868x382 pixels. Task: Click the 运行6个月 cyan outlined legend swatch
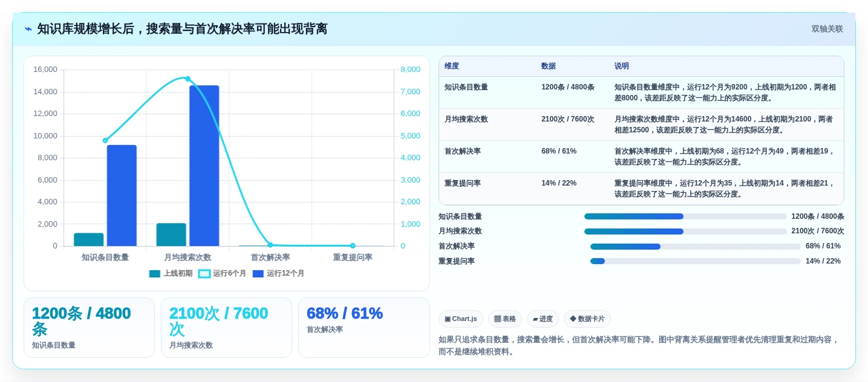click(x=204, y=274)
